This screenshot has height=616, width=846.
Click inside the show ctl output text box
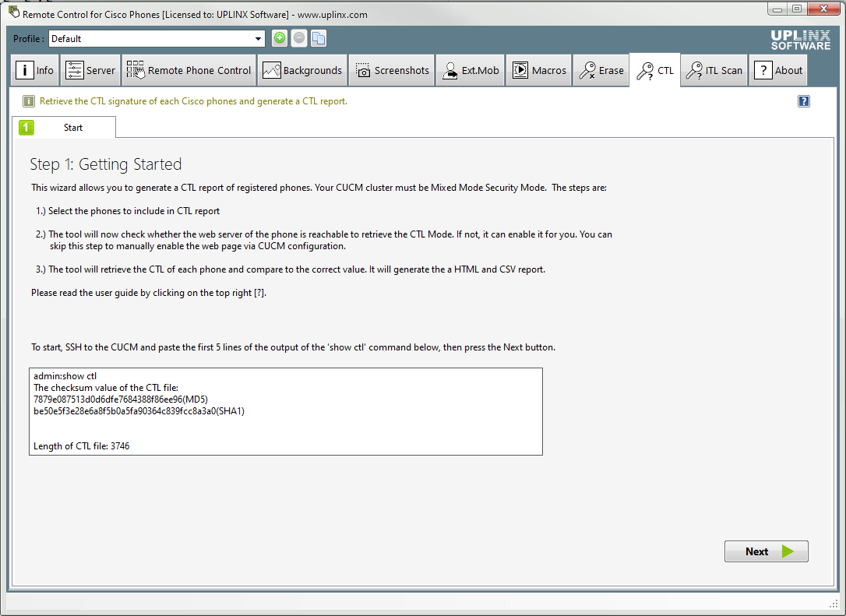tap(286, 411)
